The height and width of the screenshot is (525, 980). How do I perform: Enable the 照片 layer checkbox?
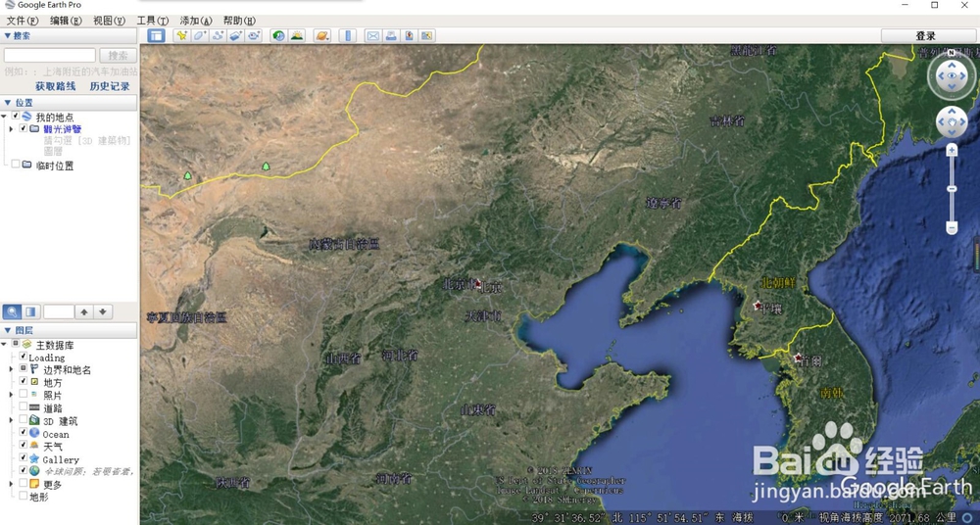point(24,394)
